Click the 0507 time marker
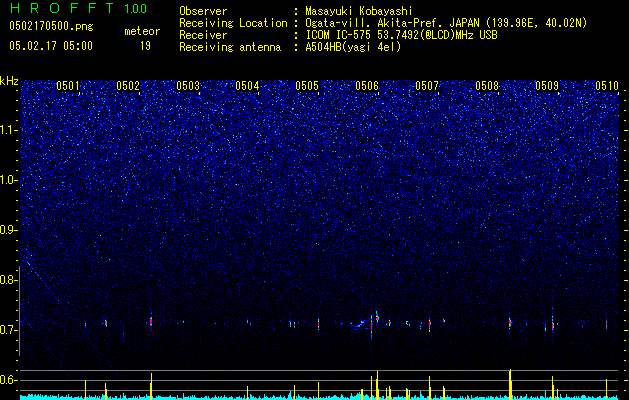The height and width of the screenshot is (400, 629). tap(427, 86)
